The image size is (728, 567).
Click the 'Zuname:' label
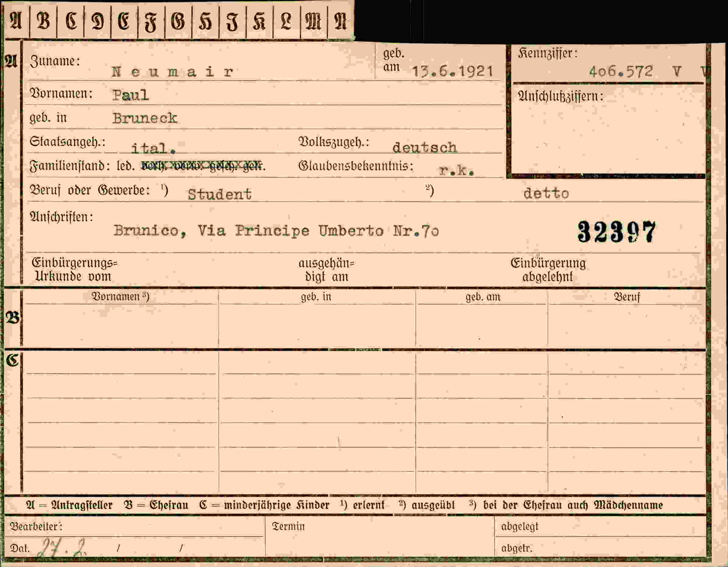point(55,61)
